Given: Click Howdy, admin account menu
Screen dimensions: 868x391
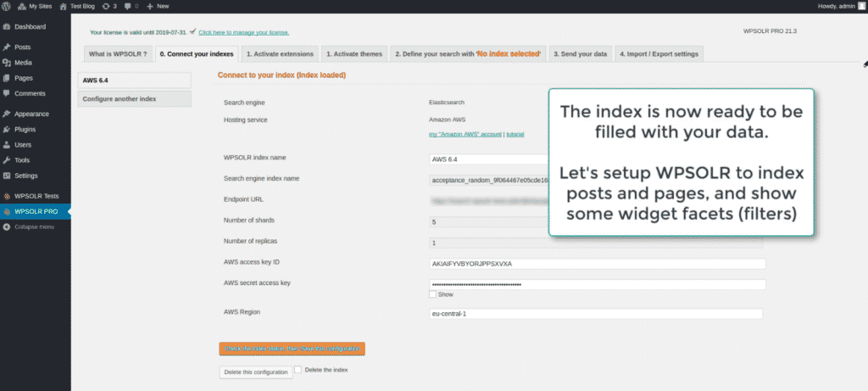Looking at the screenshot, I should click(x=840, y=6).
